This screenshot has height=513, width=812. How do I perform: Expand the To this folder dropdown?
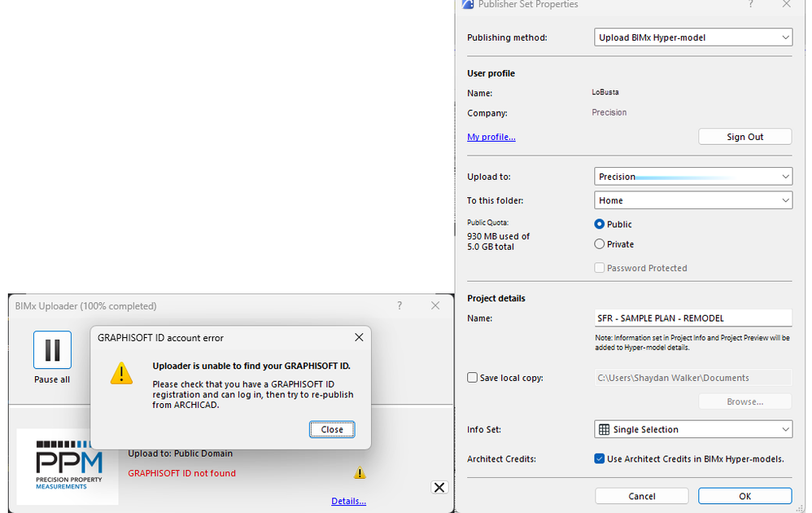tap(693, 200)
